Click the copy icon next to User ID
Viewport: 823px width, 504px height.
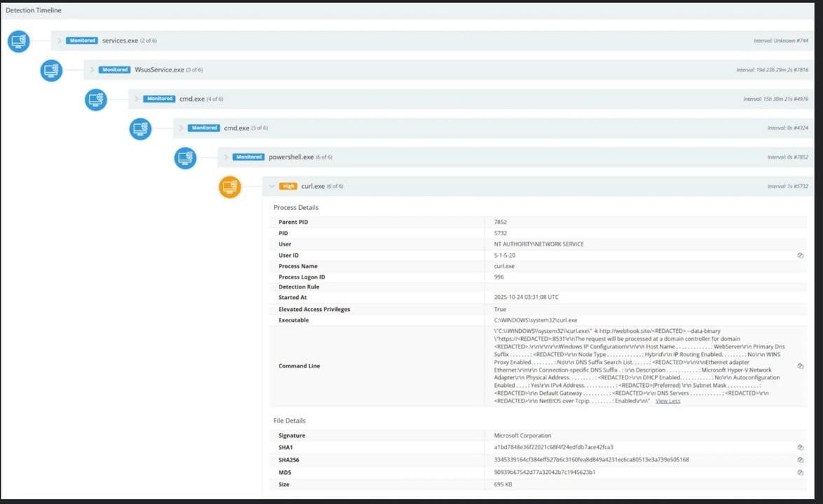pyautogui.click(x=800, y=255)
